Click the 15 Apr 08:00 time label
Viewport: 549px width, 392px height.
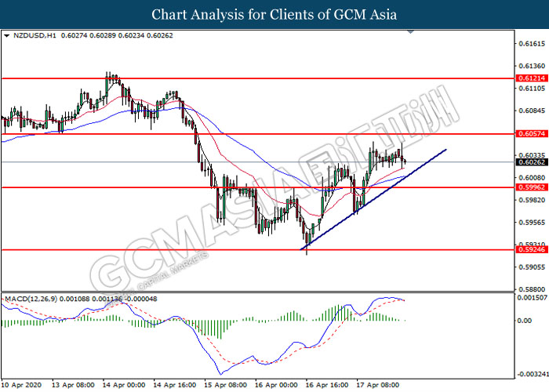226,386
